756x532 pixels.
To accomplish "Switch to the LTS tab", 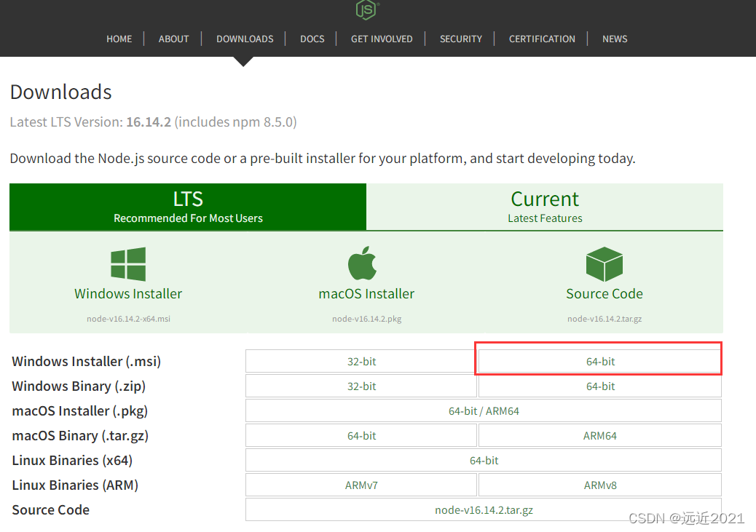I will [x=188, y=207].
